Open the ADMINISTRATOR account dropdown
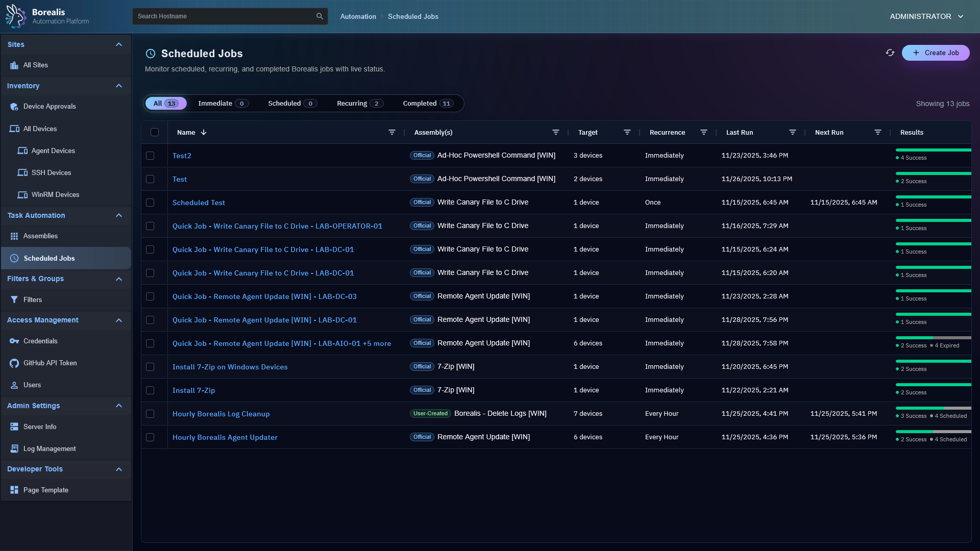 [x=926, y=16]
